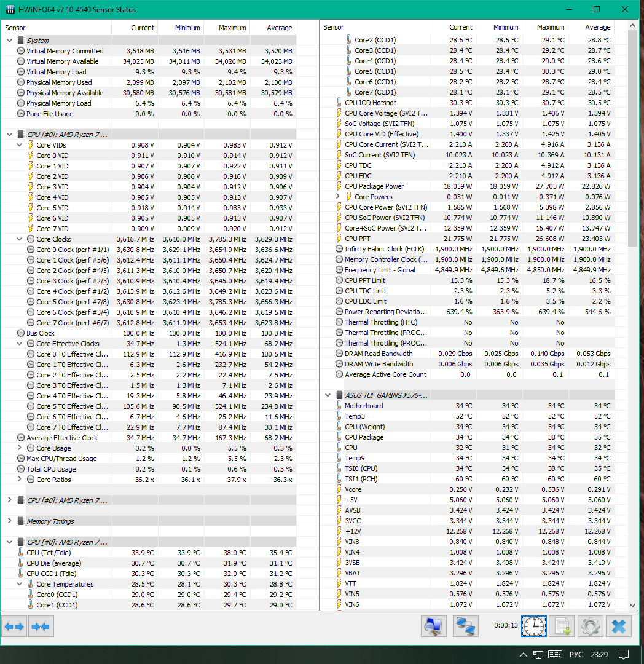
Task: Collapse the first CPU [#0]: AMD Ryzen 7 group
Action: (x=9, y=134)
